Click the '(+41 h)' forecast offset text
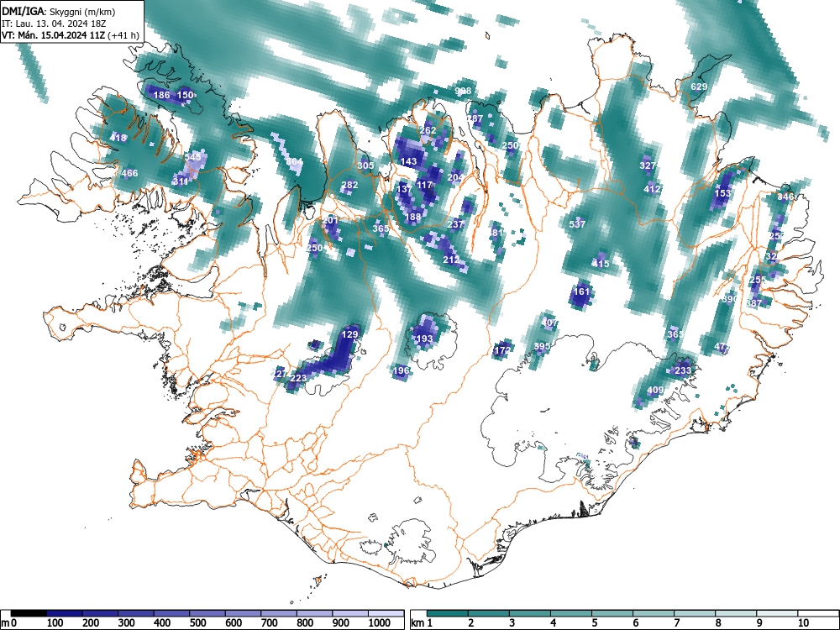Image resolution: width=840 pixels, height=630 pixels. click(x=123, y=35)
